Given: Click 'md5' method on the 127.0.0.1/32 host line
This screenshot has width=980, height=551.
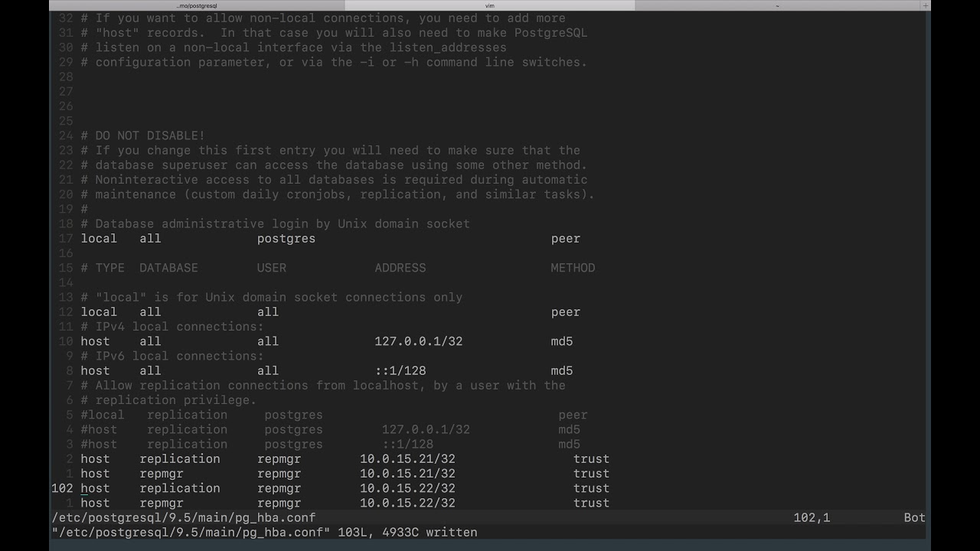Looking at the screenshot, I should point(562,341).
